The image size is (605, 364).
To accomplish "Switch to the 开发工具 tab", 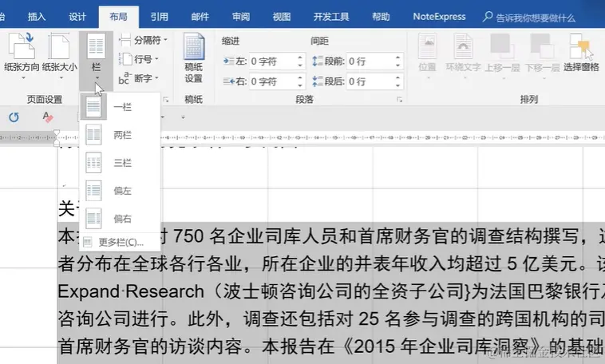I will [x=331, y=17].
